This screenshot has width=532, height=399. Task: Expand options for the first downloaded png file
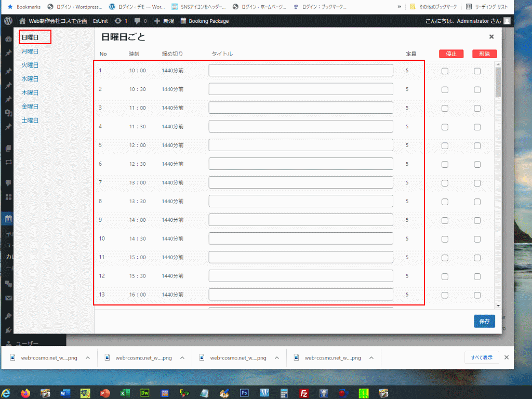88,358
